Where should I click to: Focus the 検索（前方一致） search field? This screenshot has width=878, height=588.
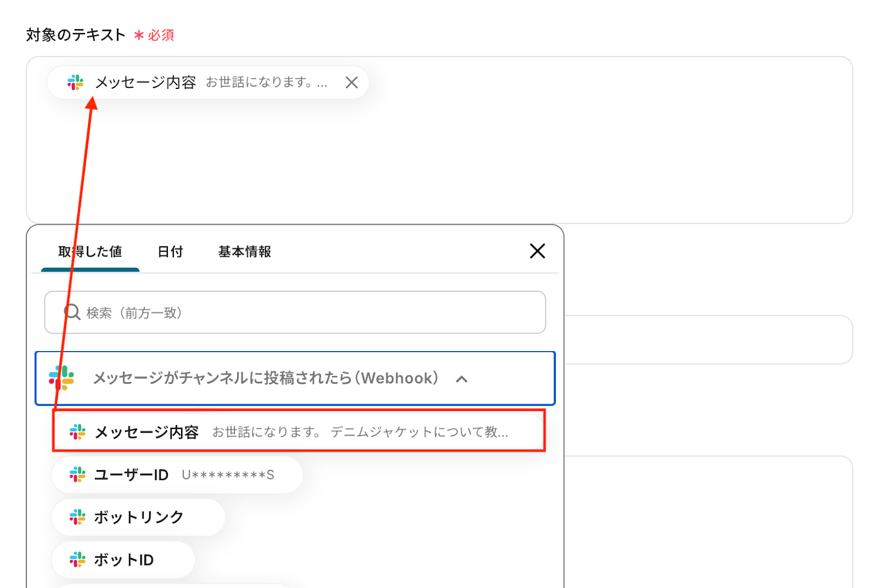coord(295,313)
